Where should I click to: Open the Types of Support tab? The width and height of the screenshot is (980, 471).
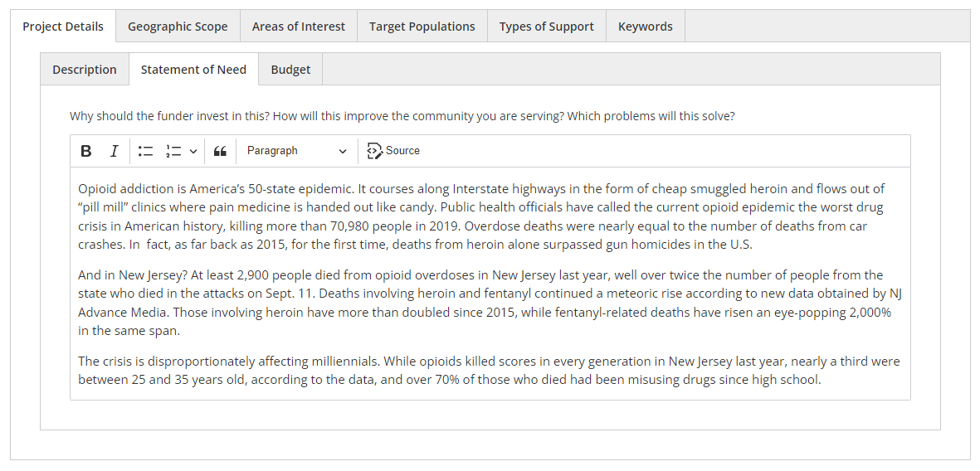coord(547,27)
